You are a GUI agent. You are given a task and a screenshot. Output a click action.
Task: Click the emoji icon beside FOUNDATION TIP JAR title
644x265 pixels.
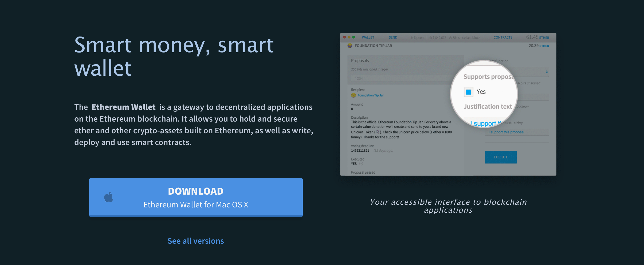350,46
